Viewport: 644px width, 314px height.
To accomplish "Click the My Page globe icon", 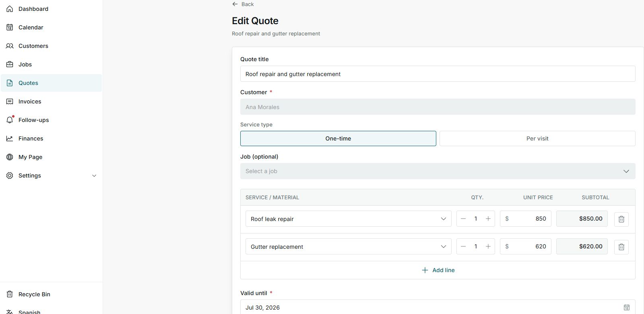I will point(10,157).
